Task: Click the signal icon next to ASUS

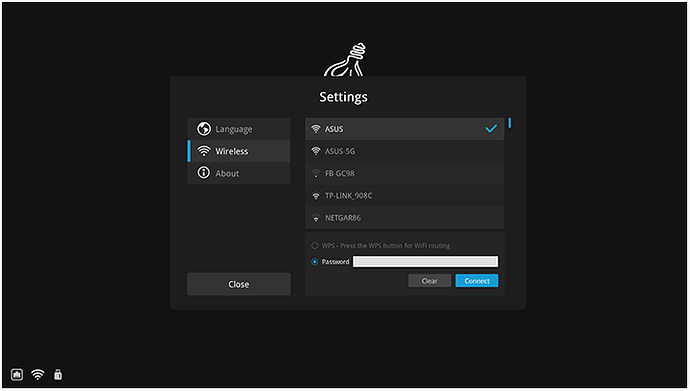Action: pyautogui.click(x=316, y=129)
